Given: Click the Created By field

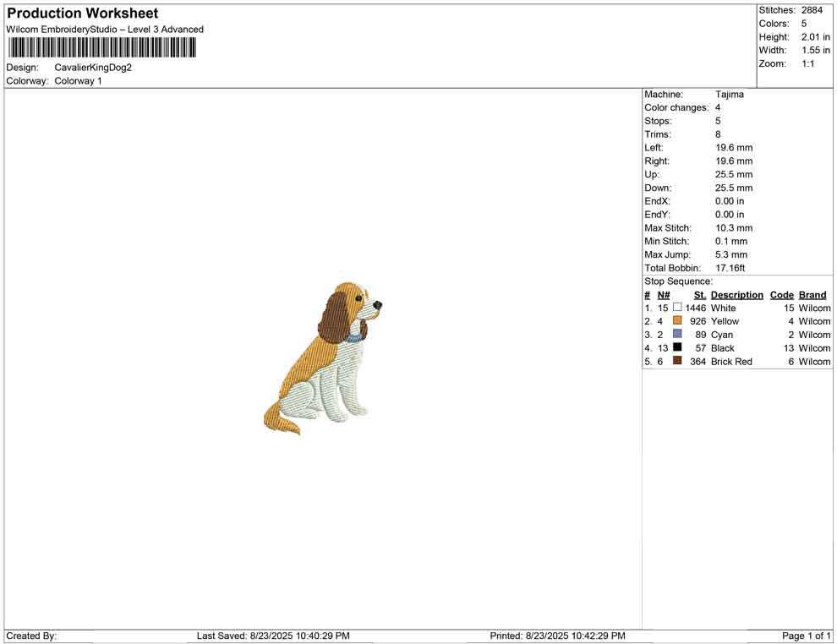Looking at the screenshot, I should coord(30,635).
